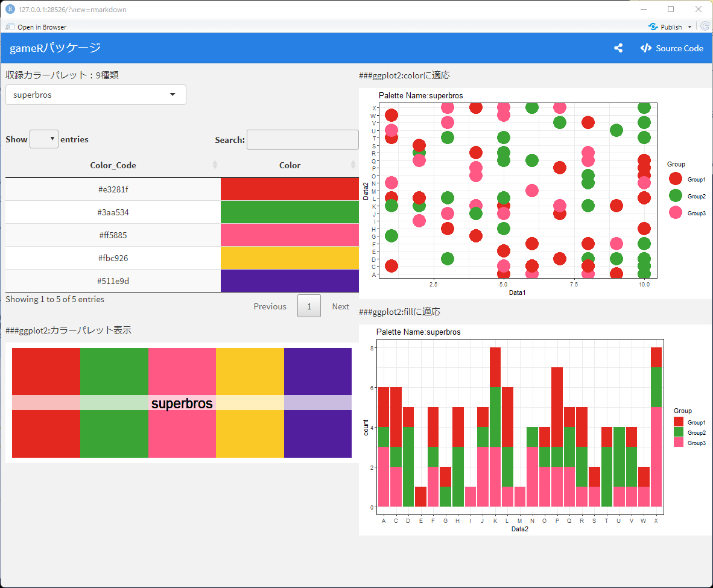Click Open in Browser icon
This screenshot has width=713, height=588.
pos(10,27)
